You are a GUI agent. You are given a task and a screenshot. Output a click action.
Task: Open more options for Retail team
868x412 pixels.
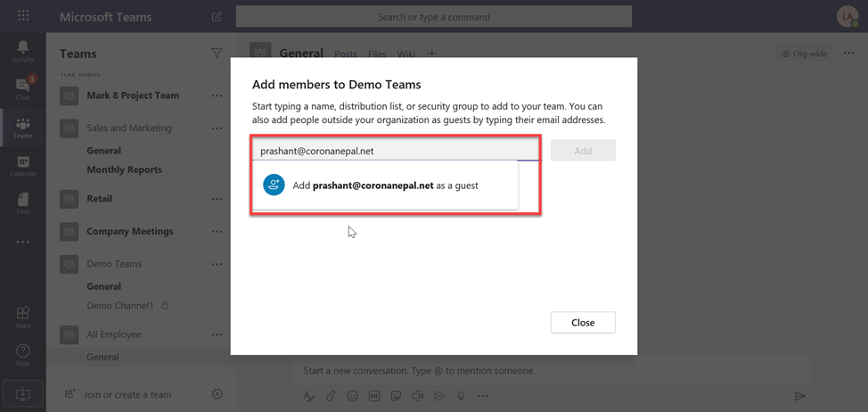click(217, 199)
